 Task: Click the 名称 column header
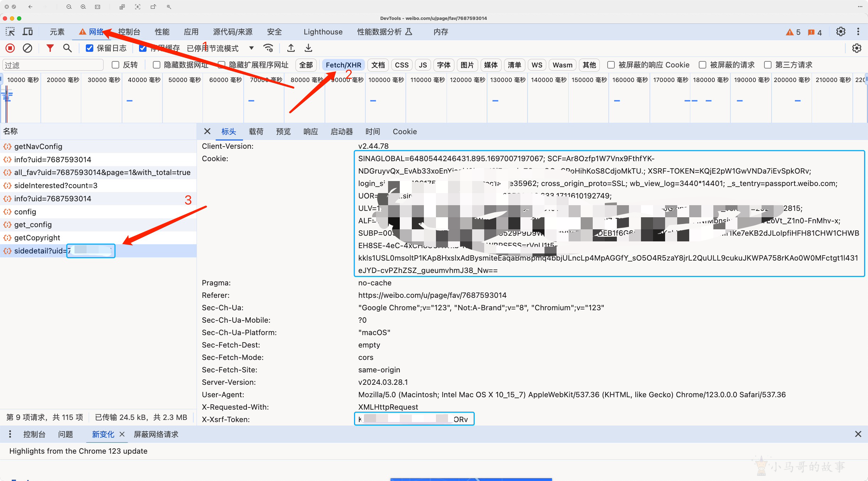point(98,131)
